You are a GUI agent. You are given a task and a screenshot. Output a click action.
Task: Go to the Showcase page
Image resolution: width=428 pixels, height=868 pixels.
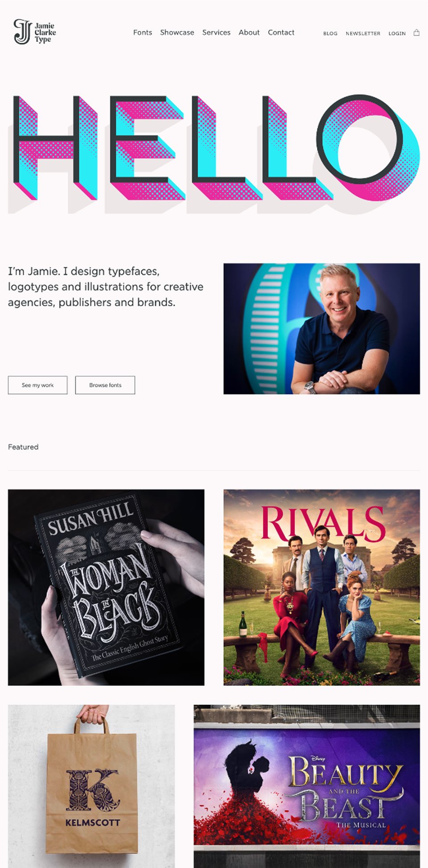pos(177,33)
